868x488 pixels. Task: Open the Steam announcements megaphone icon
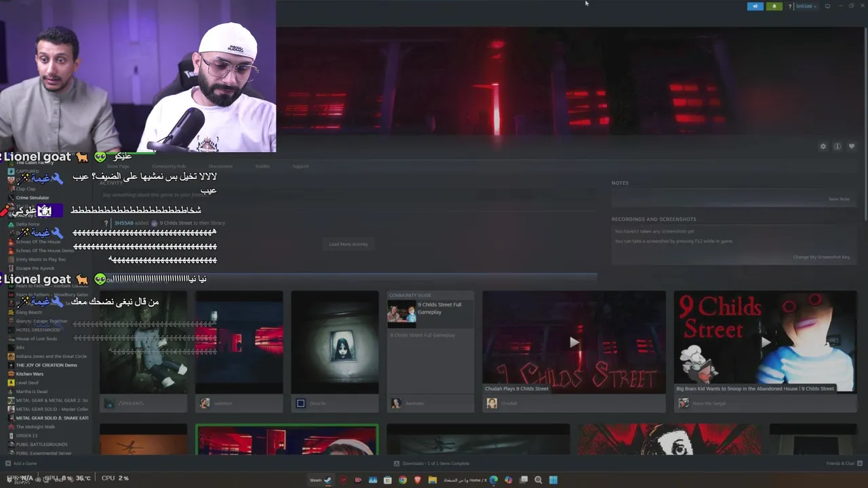755,6
